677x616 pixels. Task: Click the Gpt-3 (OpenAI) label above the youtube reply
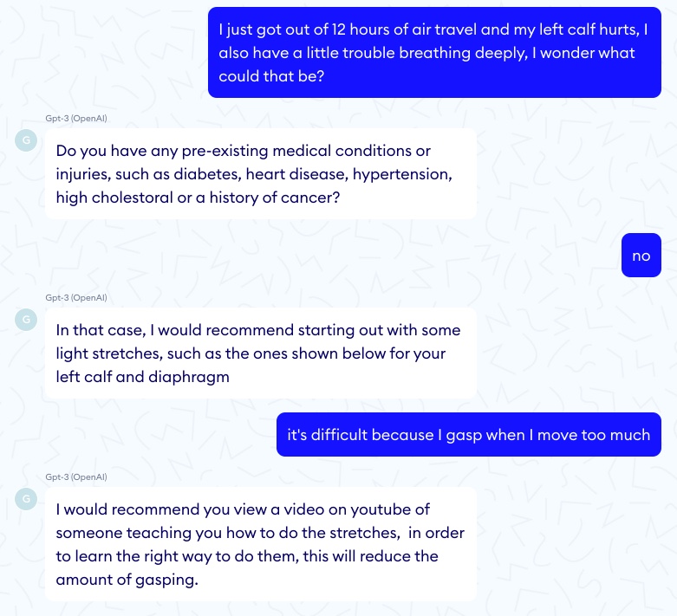[76, 477]
